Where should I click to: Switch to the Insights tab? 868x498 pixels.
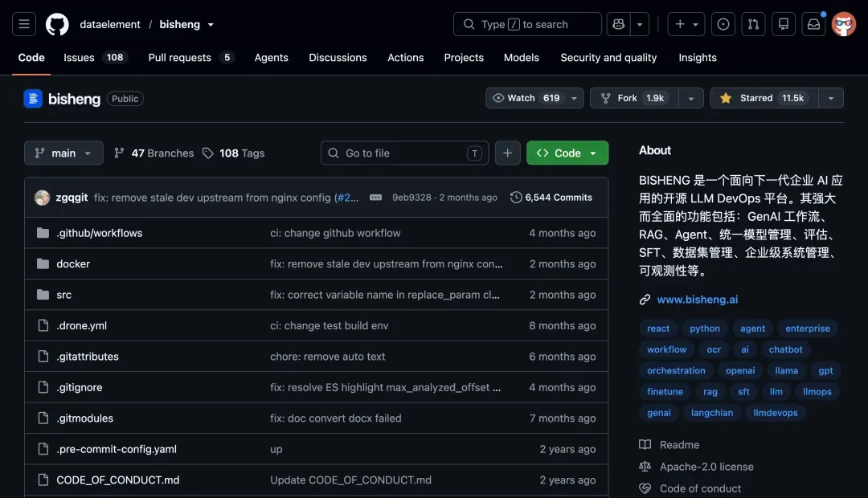point(698,58)
